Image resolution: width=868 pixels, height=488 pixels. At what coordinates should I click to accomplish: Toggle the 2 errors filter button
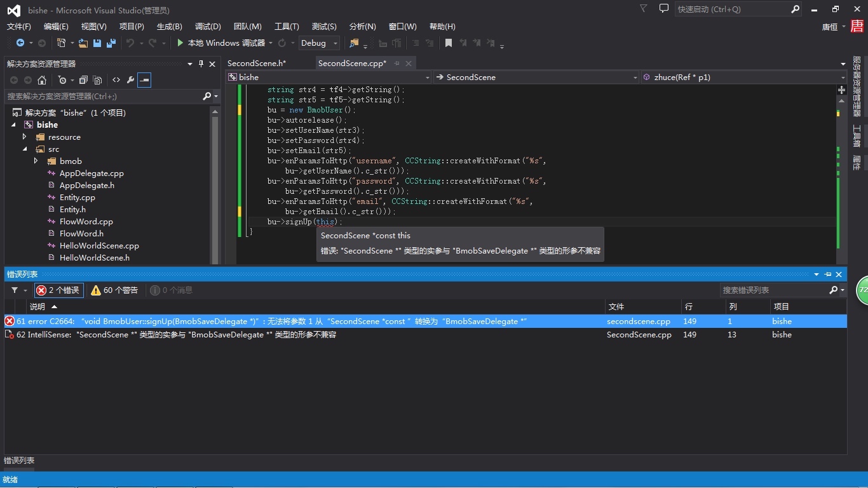(58, 290)
